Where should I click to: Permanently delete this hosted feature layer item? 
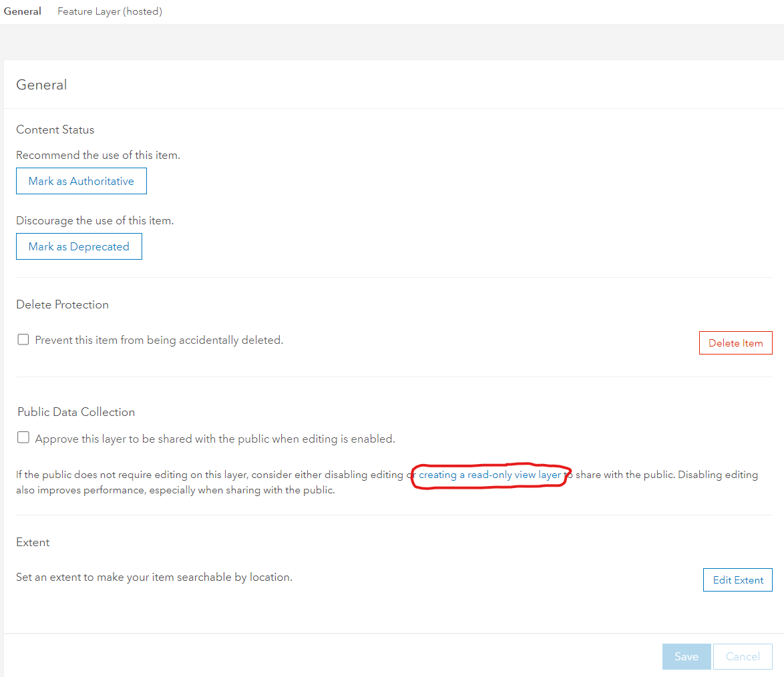tap(735, 343)
